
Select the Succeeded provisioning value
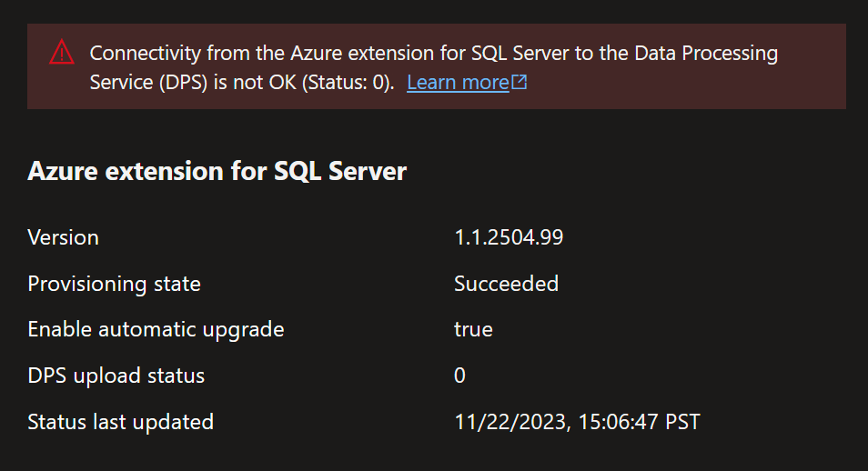pyautogui.click(x=506, y=284)
